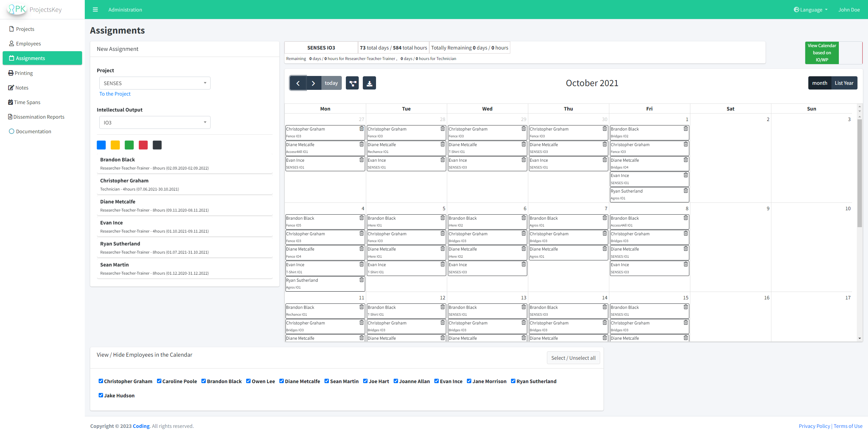The height and width of the screenshot is (435, 868).
Task: Open Printing from the sidebar
Action: click(24, 73)
